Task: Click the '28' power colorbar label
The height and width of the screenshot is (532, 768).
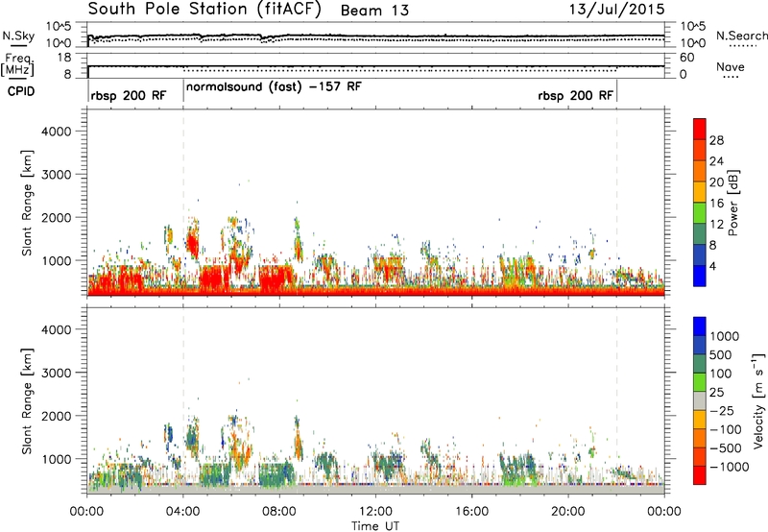Action: 716,140
